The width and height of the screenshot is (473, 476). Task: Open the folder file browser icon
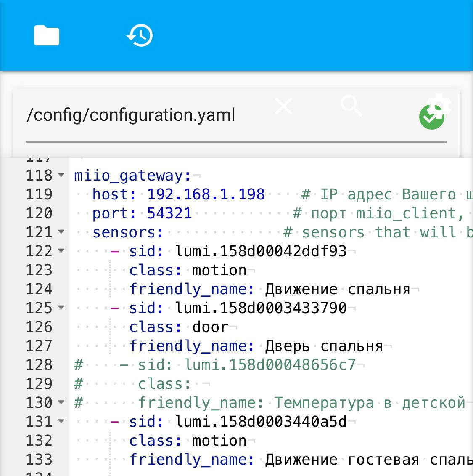46,35
